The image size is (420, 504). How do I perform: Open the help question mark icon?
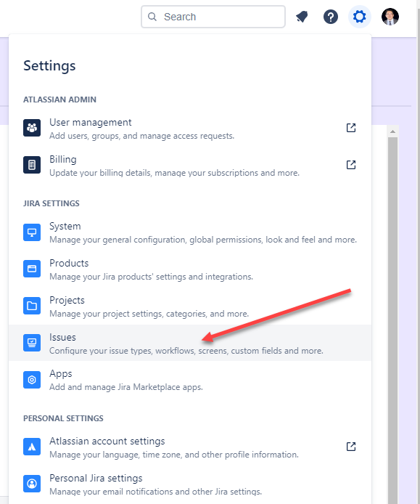click(330, 17)
